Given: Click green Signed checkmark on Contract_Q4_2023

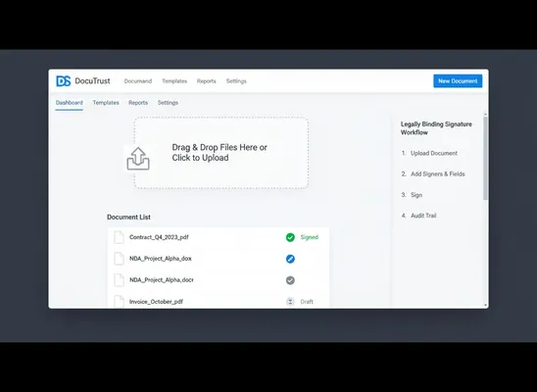Looking at the screenshot, I should pyautogui.click(x=290, y=237).
